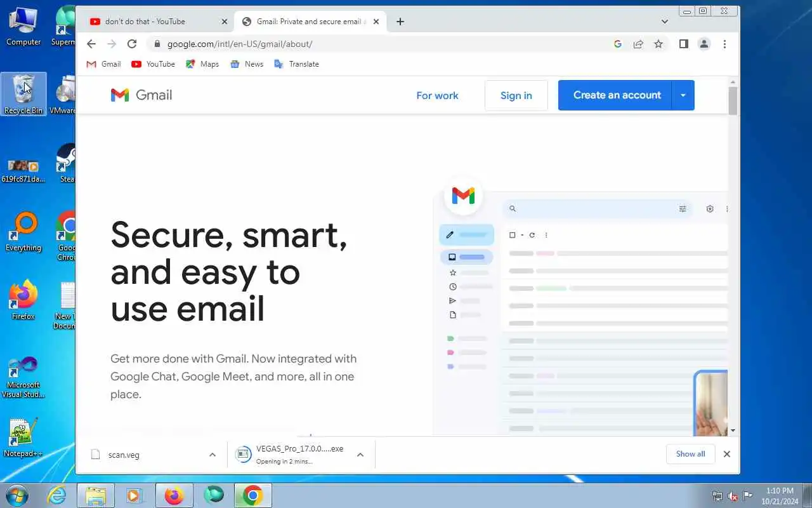Open the Translate bookmark
812x508 pixels.
[x=296, y=64]
